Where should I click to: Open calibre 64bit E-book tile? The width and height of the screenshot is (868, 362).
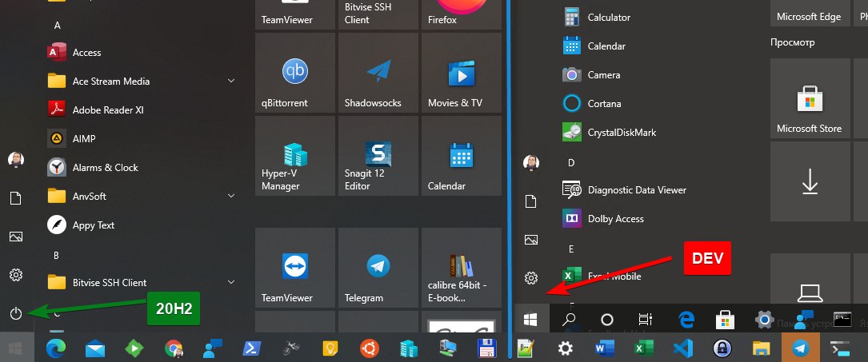[462, 268]
